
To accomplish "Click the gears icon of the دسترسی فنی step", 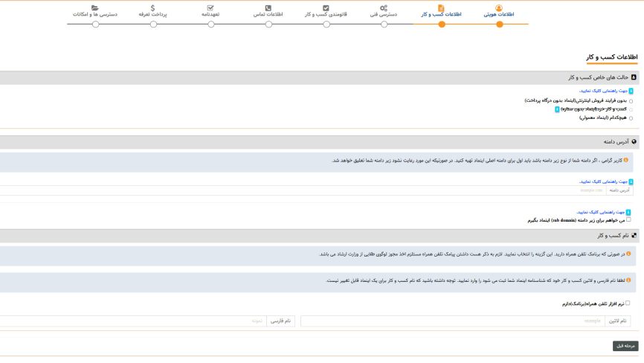I will click(x=384, y=7).
